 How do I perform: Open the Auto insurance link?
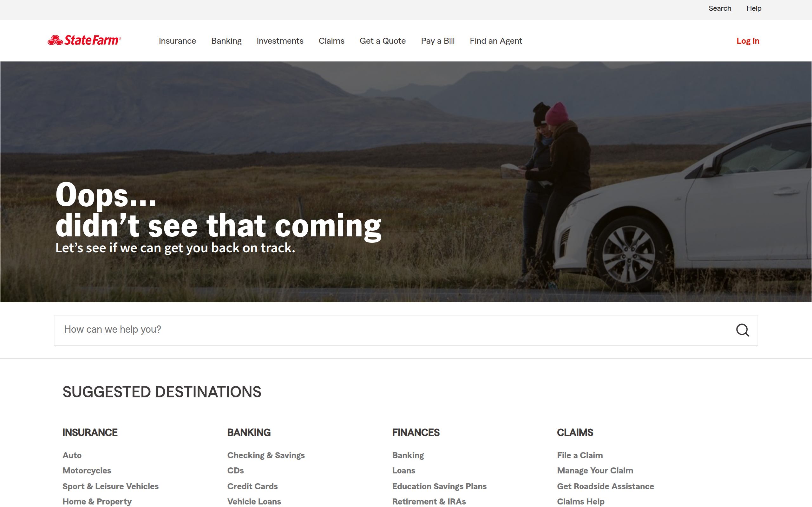[x=72, y=455]
